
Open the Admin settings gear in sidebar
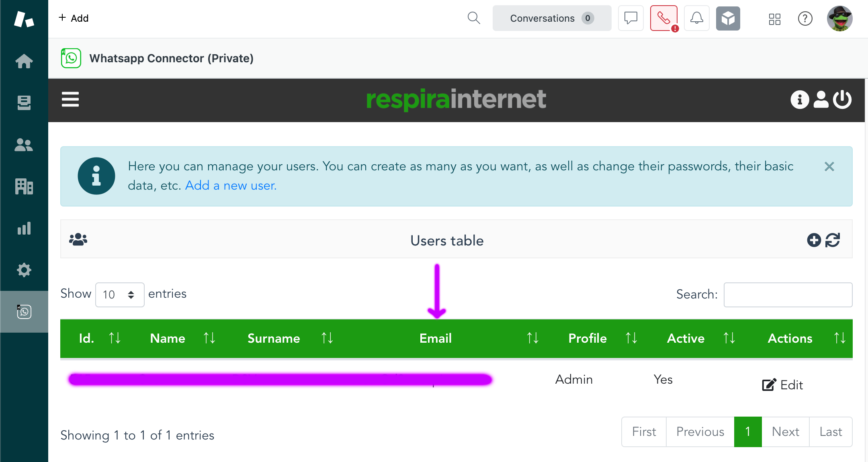tap(24, 270)
